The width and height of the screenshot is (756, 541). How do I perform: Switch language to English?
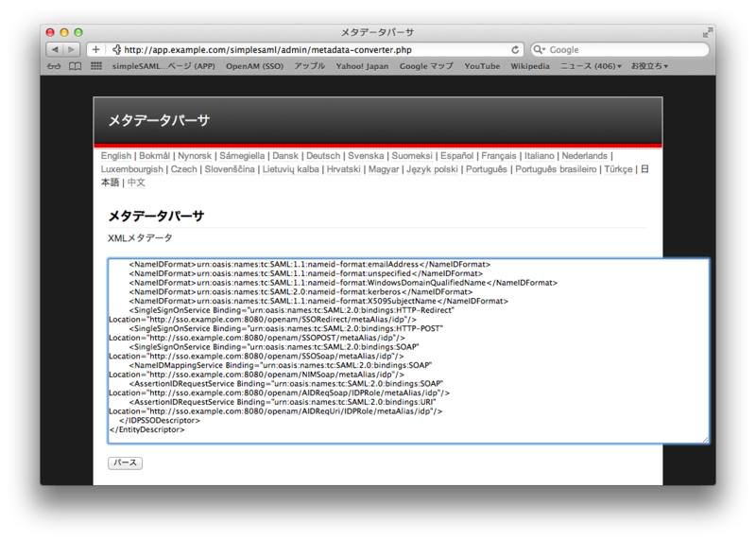(116, 156)
